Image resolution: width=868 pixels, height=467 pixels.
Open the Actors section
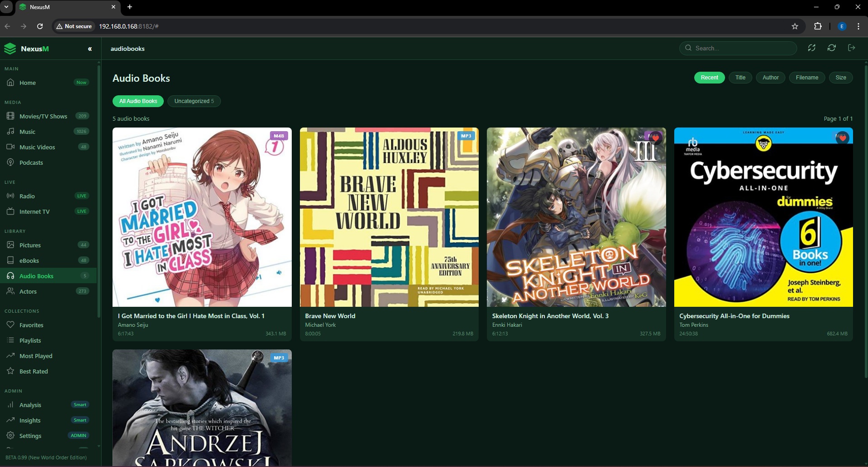tap(29, 291)
